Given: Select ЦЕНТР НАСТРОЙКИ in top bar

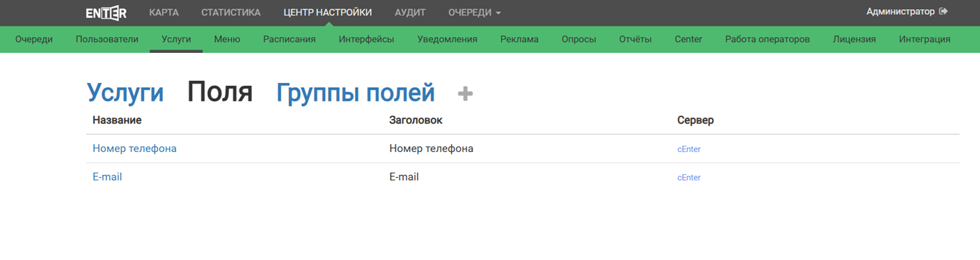Looking at the screenshot, I should coord(328,13).
